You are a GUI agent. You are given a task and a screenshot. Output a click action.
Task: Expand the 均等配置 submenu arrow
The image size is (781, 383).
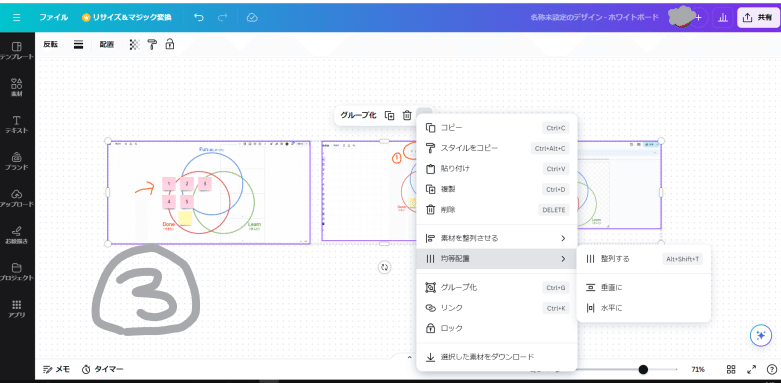[563, 258]
